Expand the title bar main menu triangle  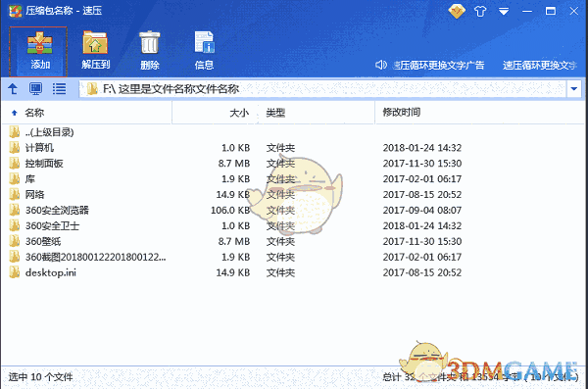pos(504,11)
